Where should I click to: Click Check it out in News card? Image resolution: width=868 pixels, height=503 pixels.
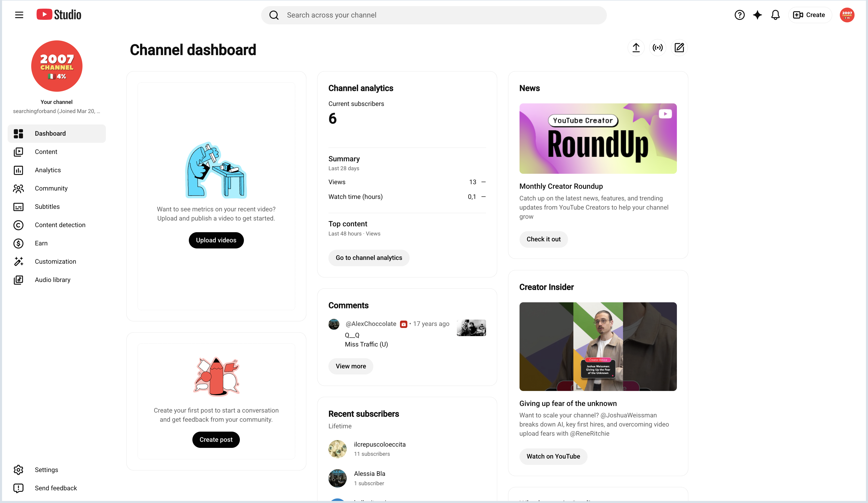point(543,239)
